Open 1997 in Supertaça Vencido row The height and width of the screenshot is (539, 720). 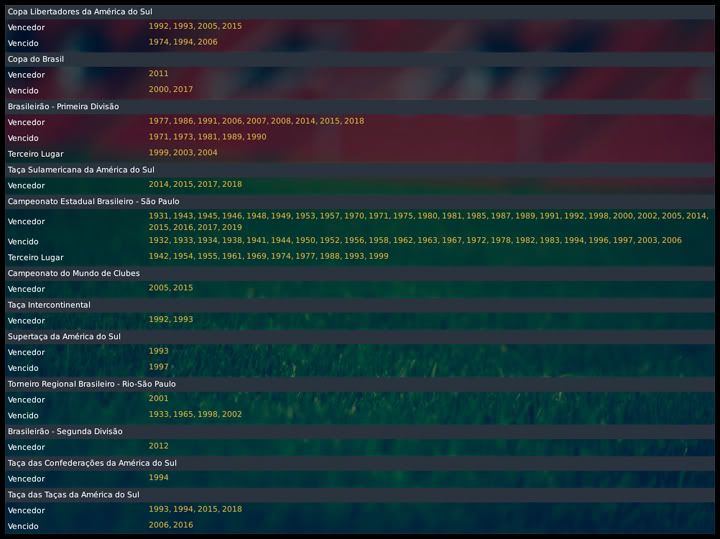(158, 367)
